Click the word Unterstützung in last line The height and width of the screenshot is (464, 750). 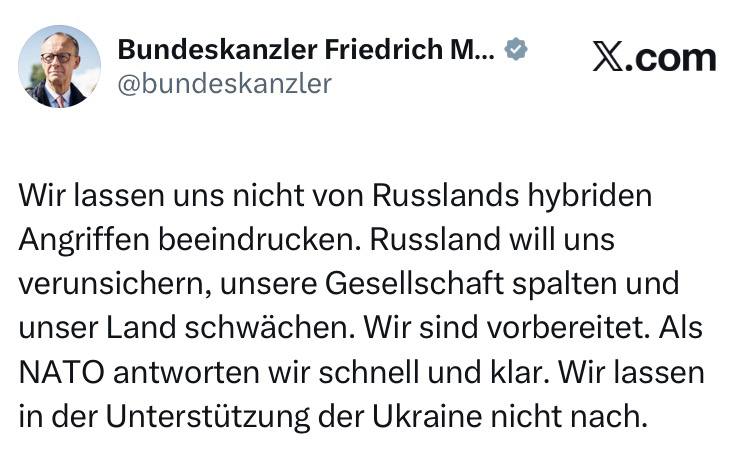(x=208, y=417)
